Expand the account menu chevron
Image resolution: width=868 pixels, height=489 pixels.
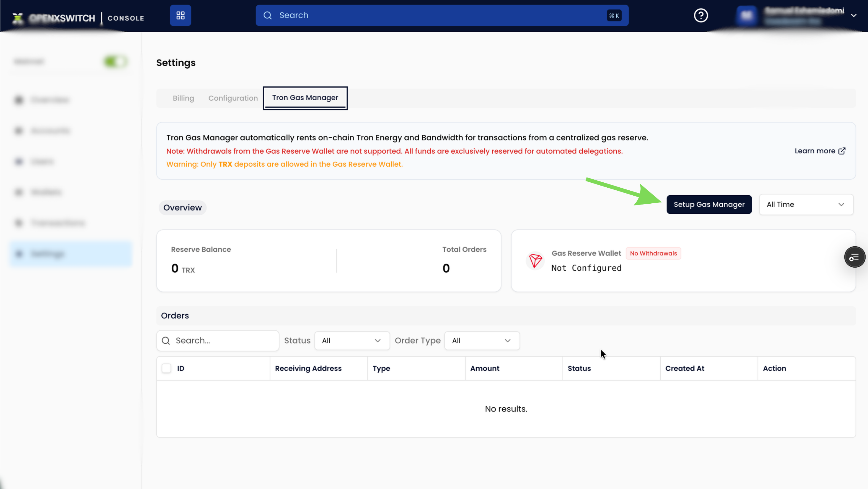pyautogui.click(x=853, y=15)
